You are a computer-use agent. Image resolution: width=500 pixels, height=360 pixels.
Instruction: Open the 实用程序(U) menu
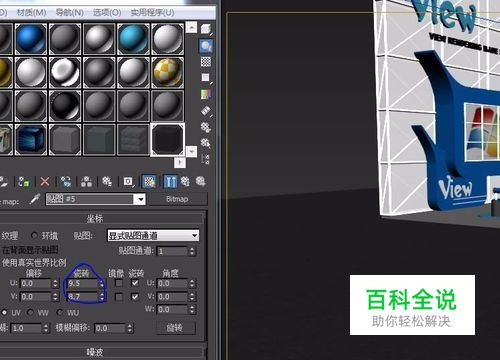coord(152,12)
